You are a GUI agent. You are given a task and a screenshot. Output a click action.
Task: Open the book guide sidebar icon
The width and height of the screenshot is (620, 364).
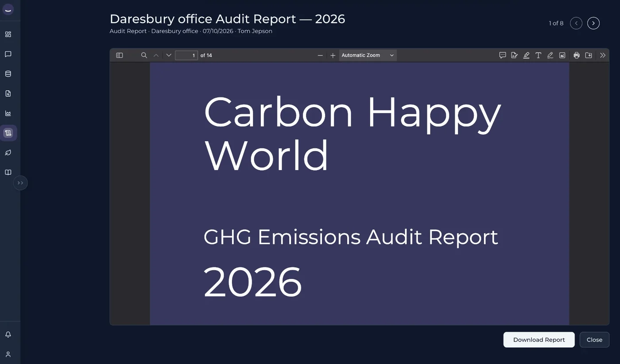point(8,172)
